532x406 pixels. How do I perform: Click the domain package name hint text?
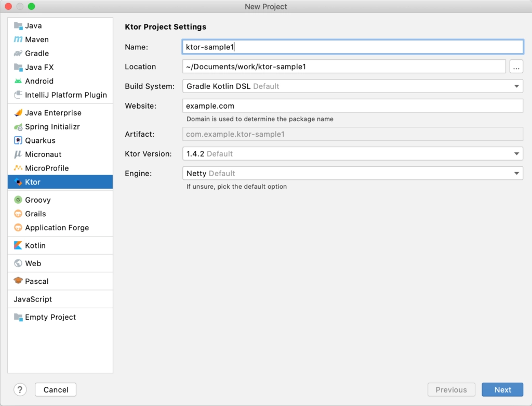coord(260,119)
